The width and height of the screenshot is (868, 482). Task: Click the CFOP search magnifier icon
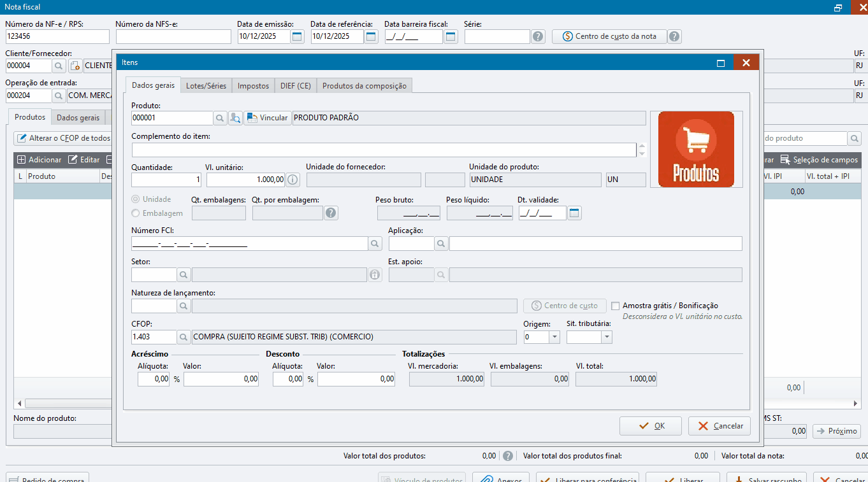point(184,337)
